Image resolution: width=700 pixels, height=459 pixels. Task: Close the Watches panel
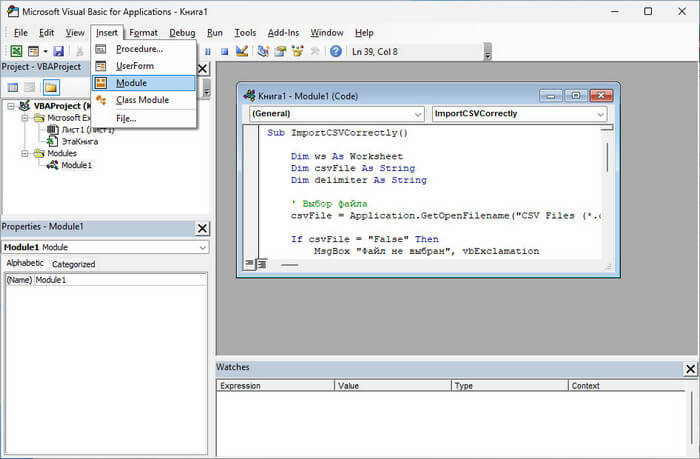click(x=690, y=368)
